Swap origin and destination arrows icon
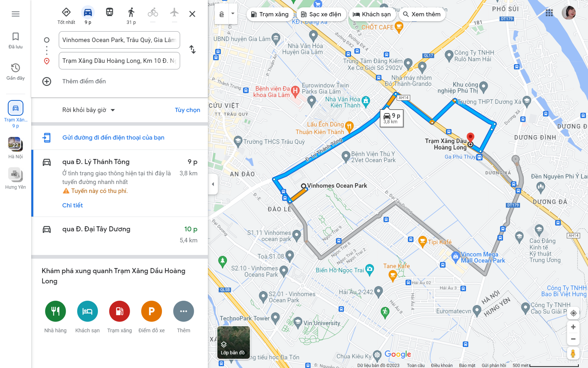Image resolution: width=588 pixels, height=368 pixels. (192, 50)
